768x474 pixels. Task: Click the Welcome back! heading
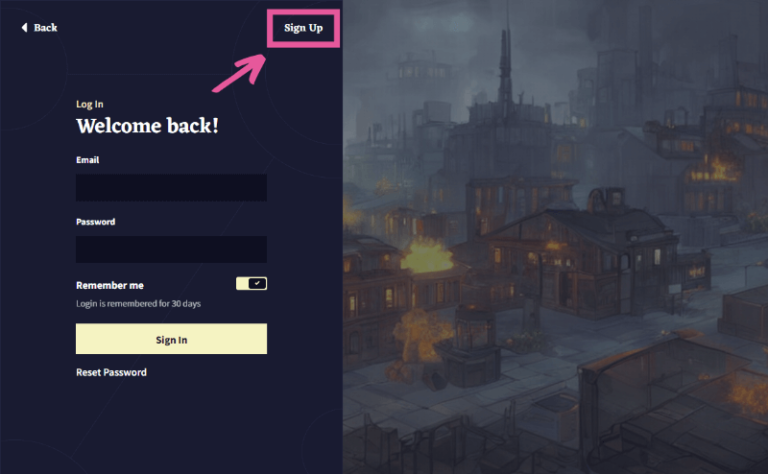point(147,126)
